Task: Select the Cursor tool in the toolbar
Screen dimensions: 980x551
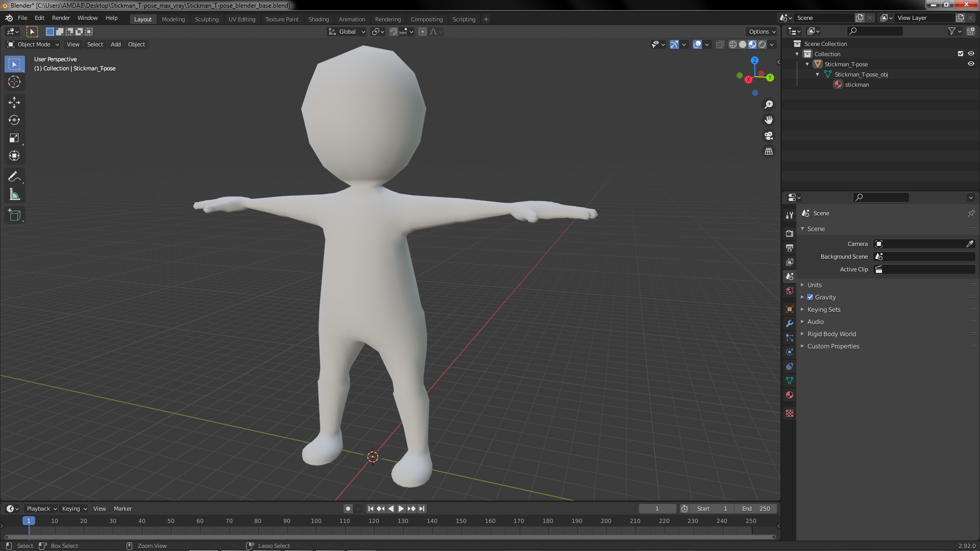Action: click(14, 82)
